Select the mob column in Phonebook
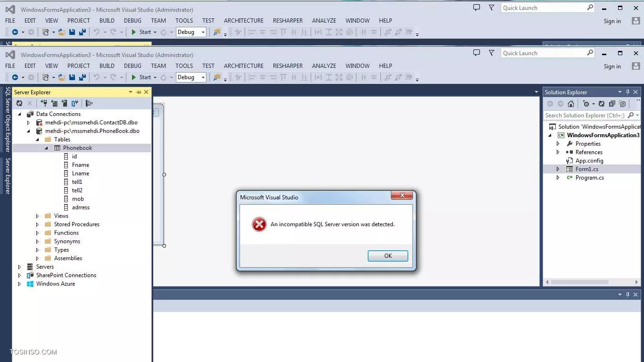Image resolution: width=644 pixels, height=362 pixels. point(78,199)
